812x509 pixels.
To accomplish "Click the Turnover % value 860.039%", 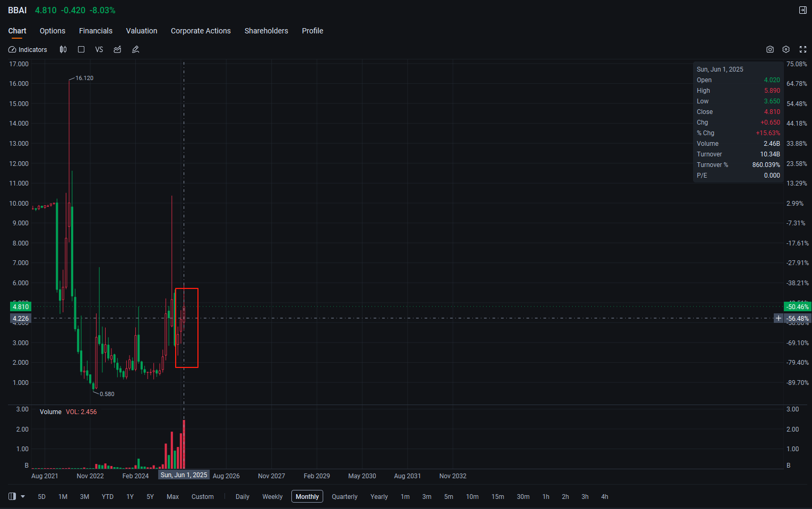I will pyautogui.click(x=766, y=165).
